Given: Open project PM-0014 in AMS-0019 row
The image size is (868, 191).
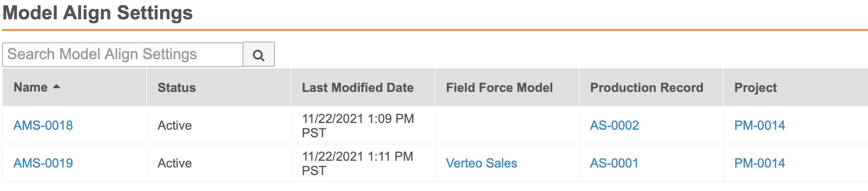Looking at the screenshot, I should [x=760, y=163].
